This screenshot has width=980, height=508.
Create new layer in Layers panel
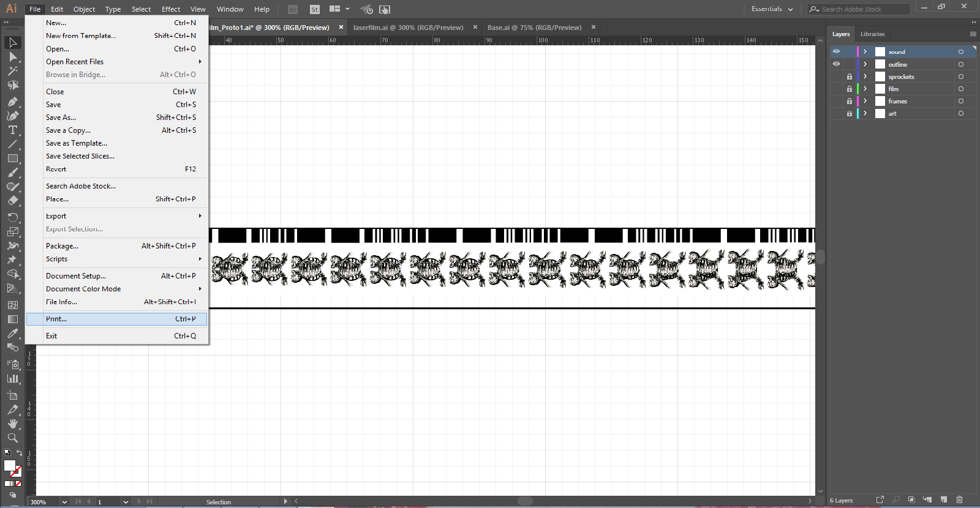tap(944, 500)
